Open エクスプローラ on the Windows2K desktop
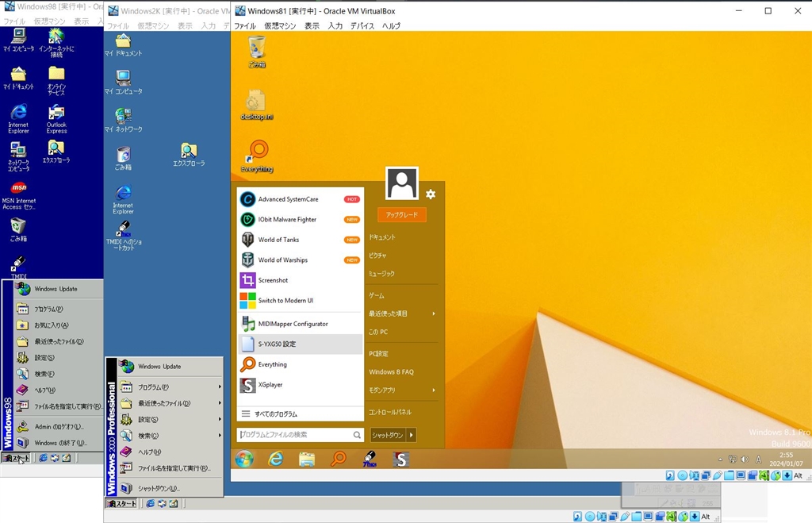 click(x=189, y=155)
